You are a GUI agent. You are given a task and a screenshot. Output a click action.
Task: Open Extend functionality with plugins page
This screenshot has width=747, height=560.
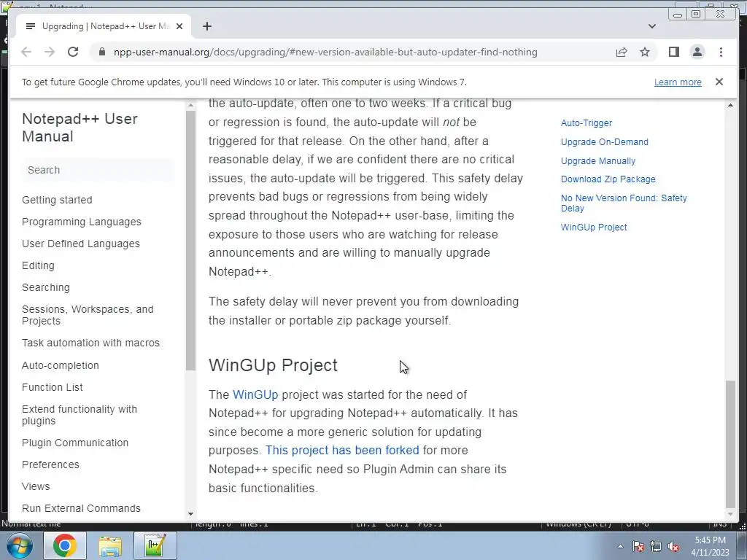[x=80, y=415]
